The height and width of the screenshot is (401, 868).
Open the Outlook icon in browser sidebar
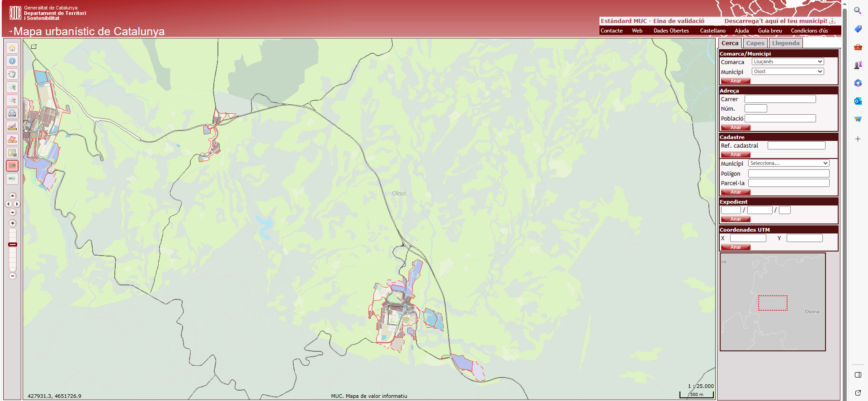[x=858, y=101]
